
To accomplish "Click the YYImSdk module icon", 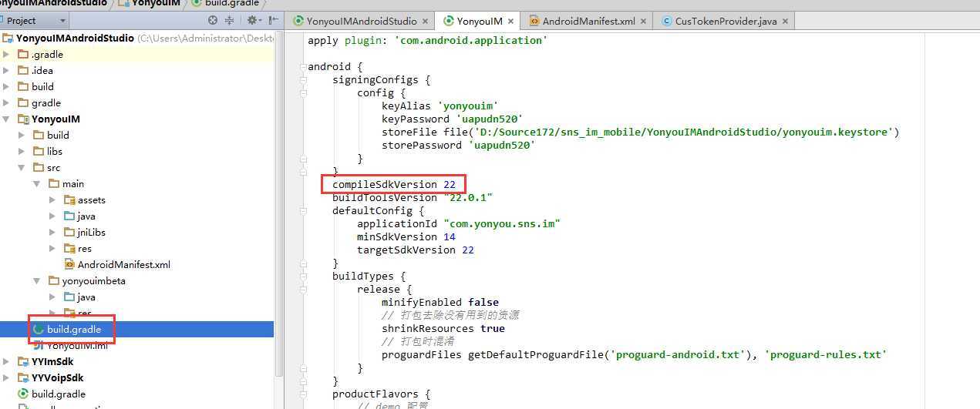I will 23,362.
